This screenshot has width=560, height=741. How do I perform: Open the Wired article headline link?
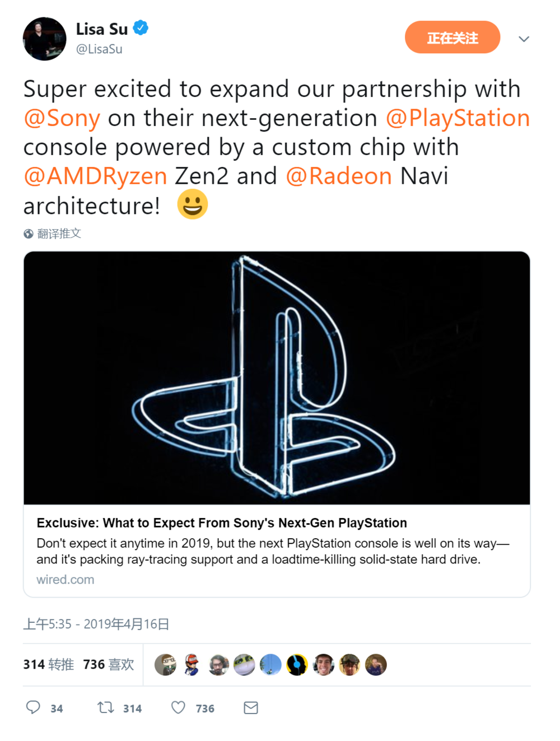tap(222, 523)
